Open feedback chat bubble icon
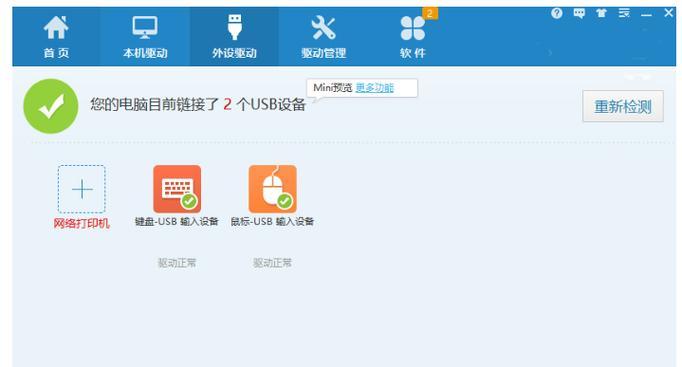682x367 pixels. coord(579,13)
